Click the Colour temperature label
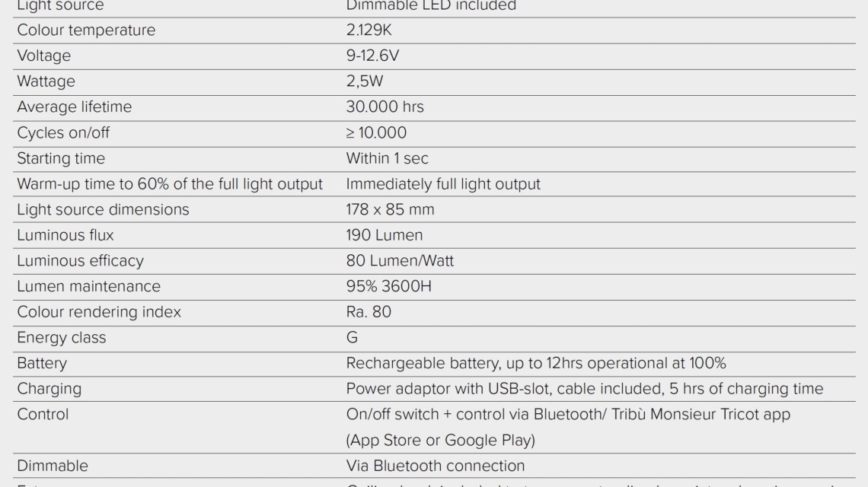This screenshot has width=868, height=487. point(86,30)
